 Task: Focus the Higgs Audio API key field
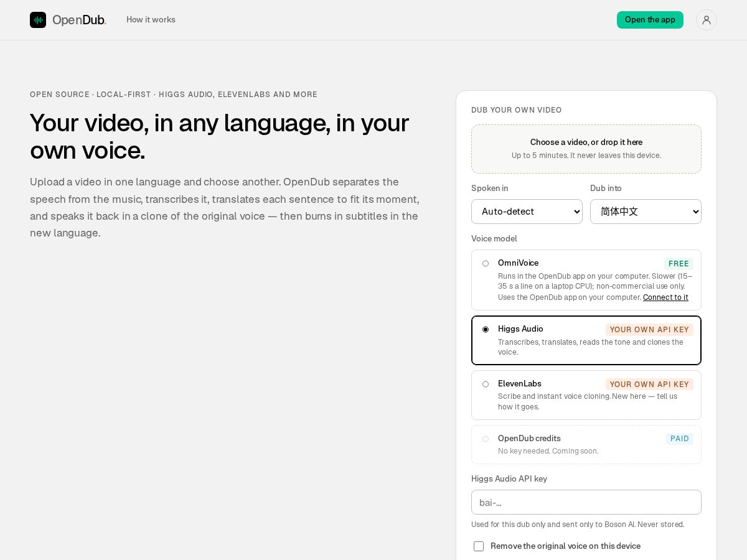point(586,502)
